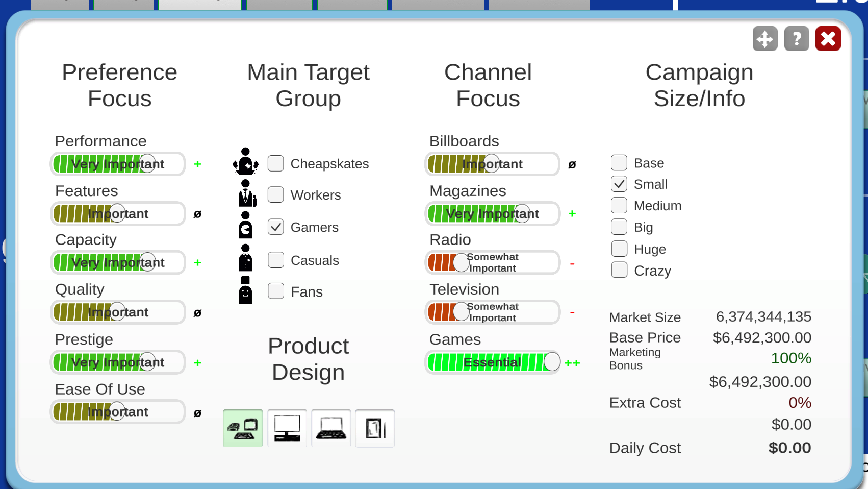Click the neutral symbol next to Ease Of Use
The image size is (868, 489).
198,413
